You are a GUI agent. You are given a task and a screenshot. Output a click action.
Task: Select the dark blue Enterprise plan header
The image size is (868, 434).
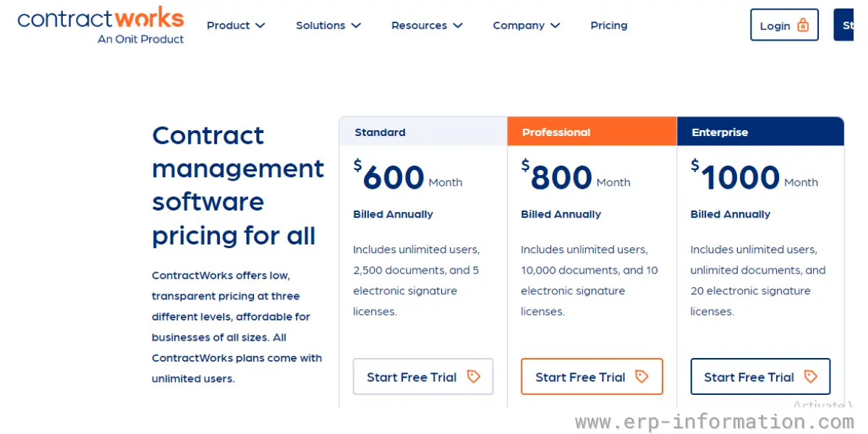[760, 132]
